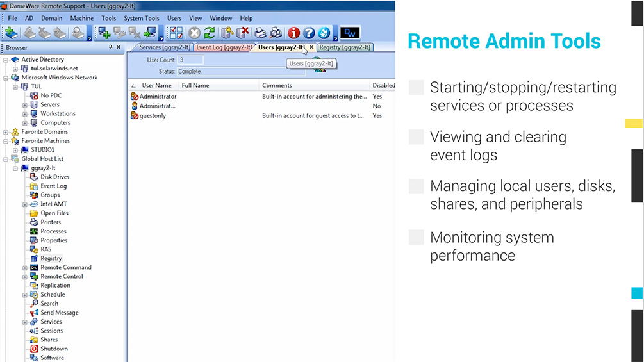Viewport: 644px width, 362px height.
Task: Open the System Tools menu
Action: 141,18
